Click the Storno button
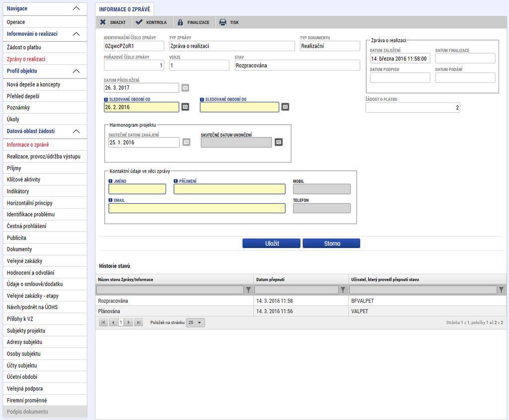Image resolution: width=509 pixels, height=420 pixels. pyautogui.click(x=332, y=244)
